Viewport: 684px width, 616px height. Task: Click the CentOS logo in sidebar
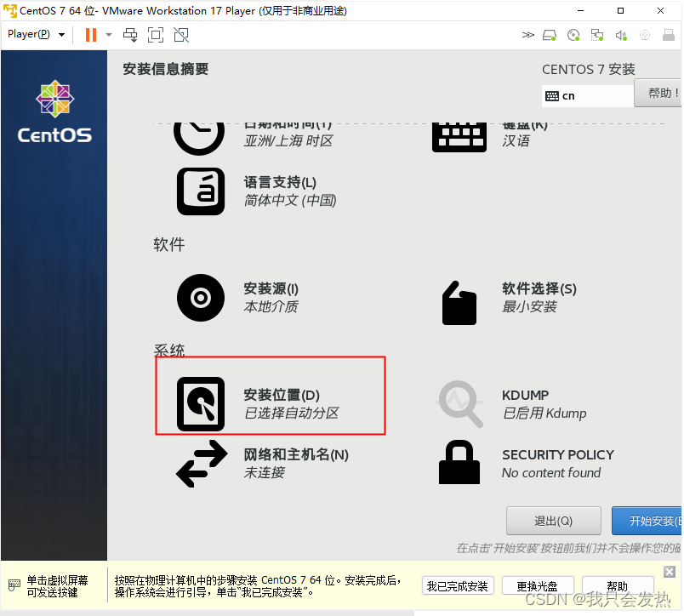pos(54,111)
